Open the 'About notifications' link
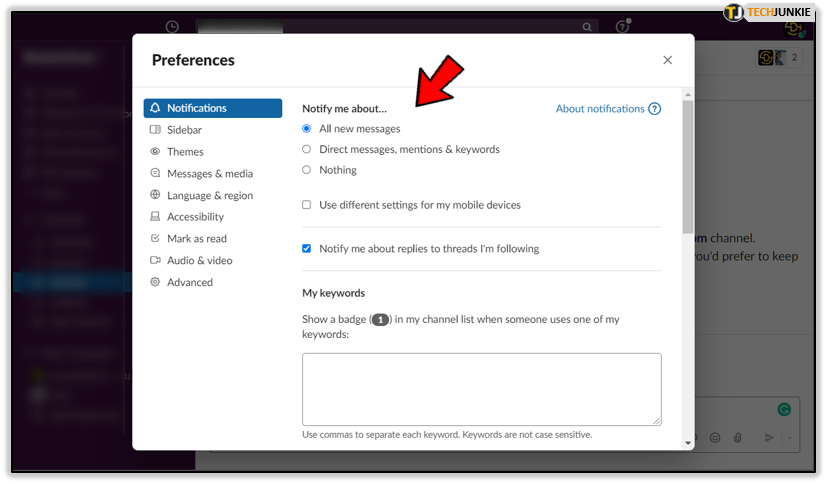Screen dimensions: 827x484 coord(600,109)
